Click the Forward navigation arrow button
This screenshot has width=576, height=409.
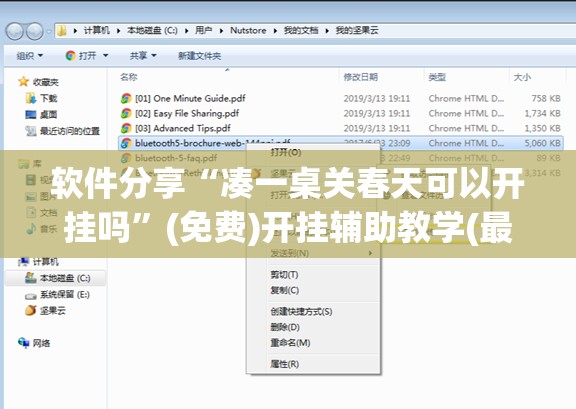[35, 31]
